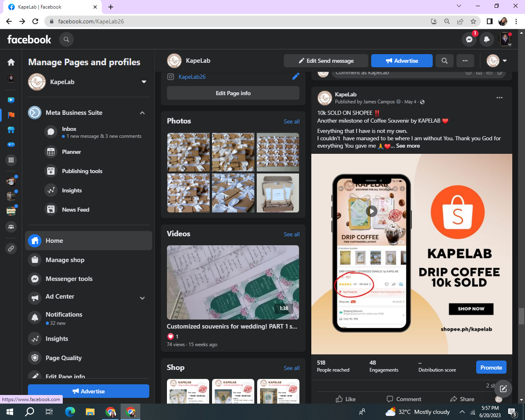Image resolution: width=525 pixels, height=420 pixels.
Task: Reload the page in Chrome
Action: coord(35,21)
